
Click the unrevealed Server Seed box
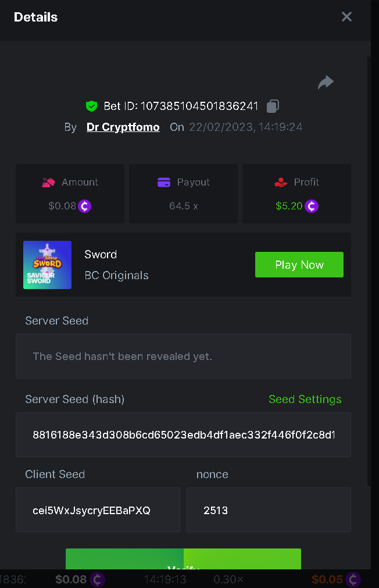coord(183,357)
